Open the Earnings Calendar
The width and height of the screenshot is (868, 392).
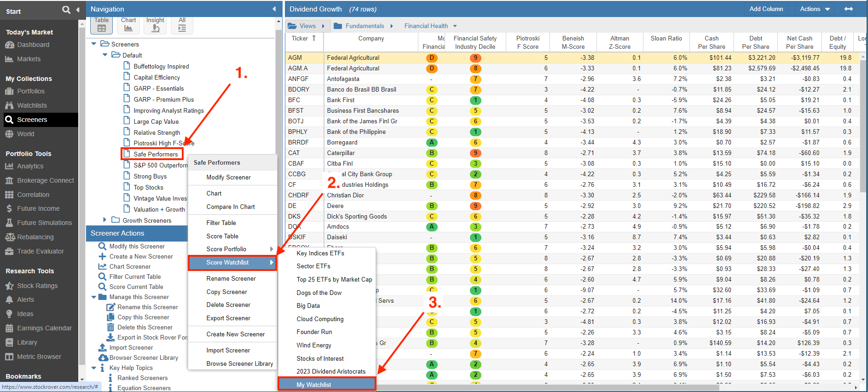(x=44, y=328)
